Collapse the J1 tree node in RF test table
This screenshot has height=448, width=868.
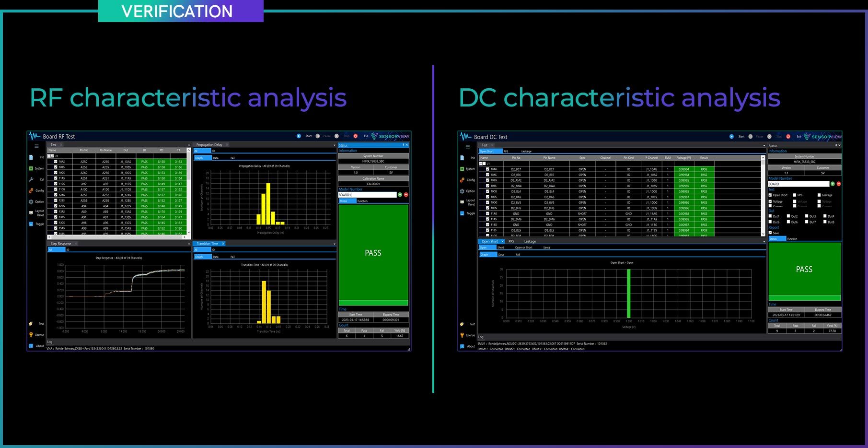[49, 156]
